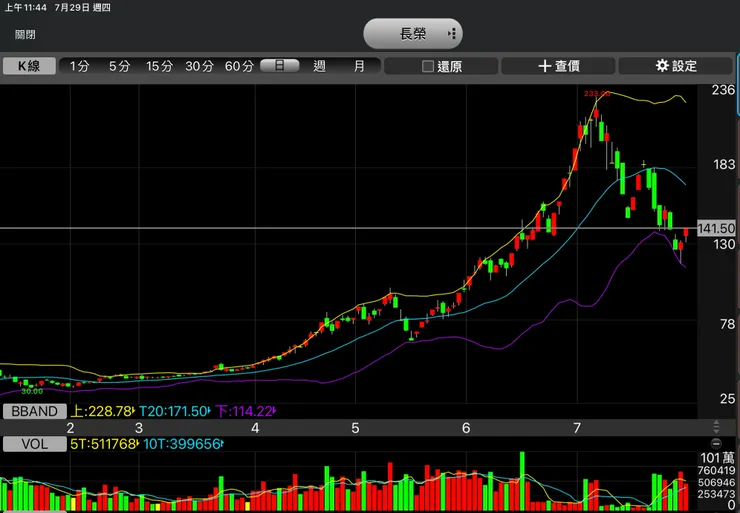Select month 5 on the time axis
This screenshot has height=513, width=740.
point(355,428)
